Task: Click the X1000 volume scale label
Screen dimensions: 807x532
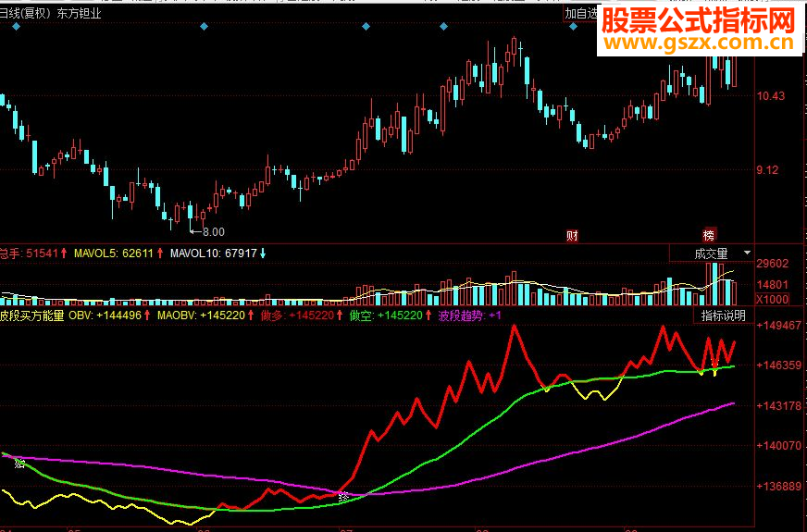Action: click(x=772, y=299)
